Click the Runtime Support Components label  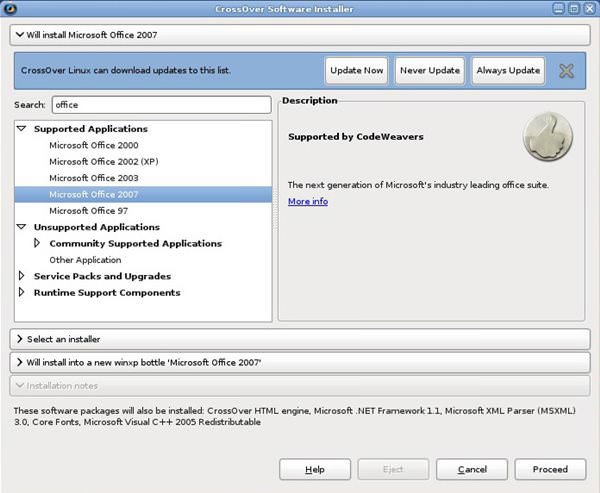pyautogui.click(x=107, y=293)
